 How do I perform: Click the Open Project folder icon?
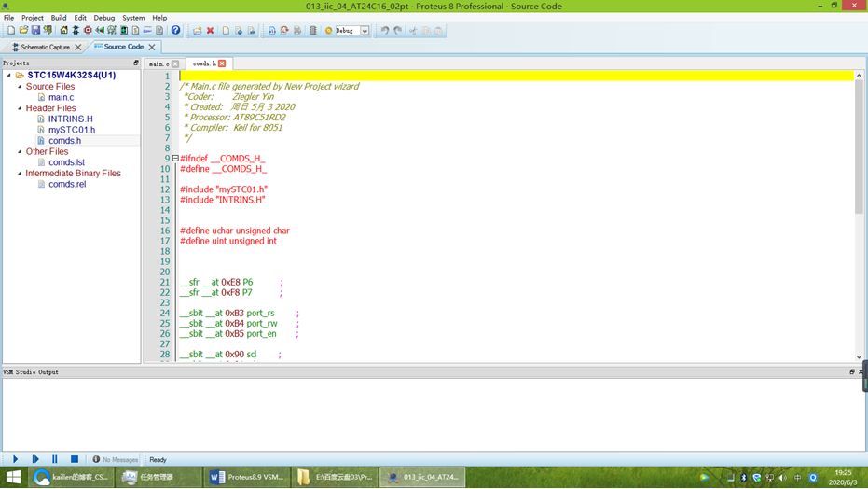coord(23,31)
